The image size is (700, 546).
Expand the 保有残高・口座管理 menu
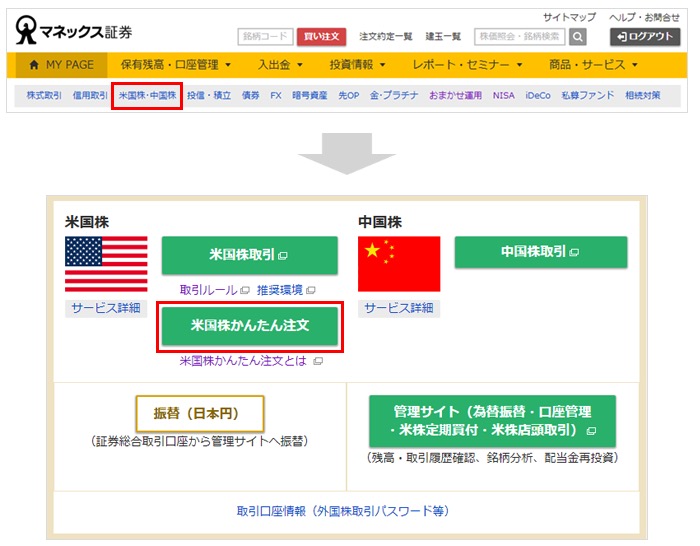(176, 65)
